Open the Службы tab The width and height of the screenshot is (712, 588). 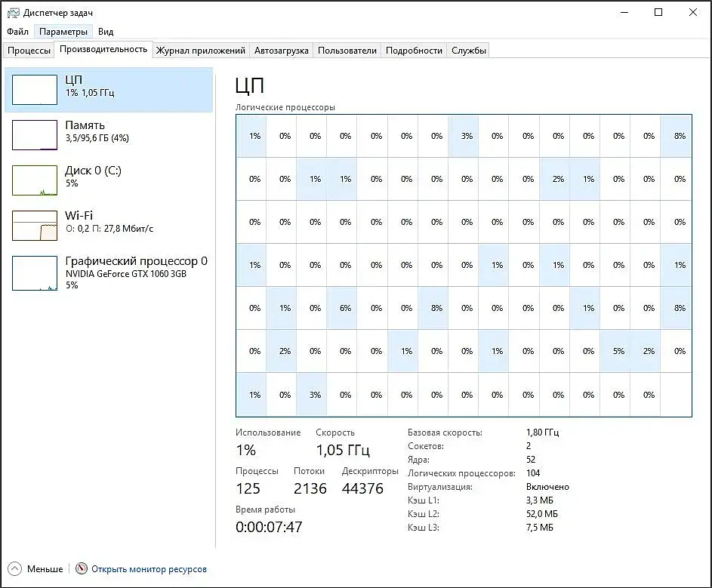[x=469, y=51]
